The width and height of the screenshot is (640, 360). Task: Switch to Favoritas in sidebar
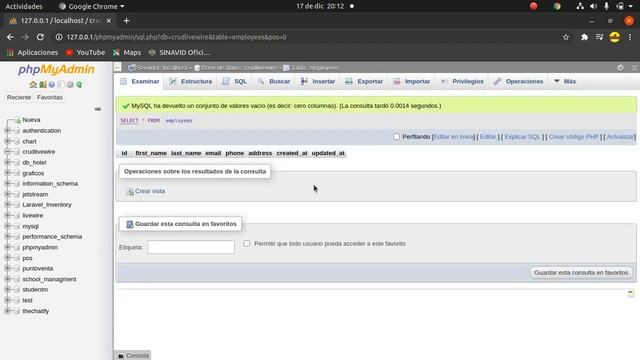50,97
